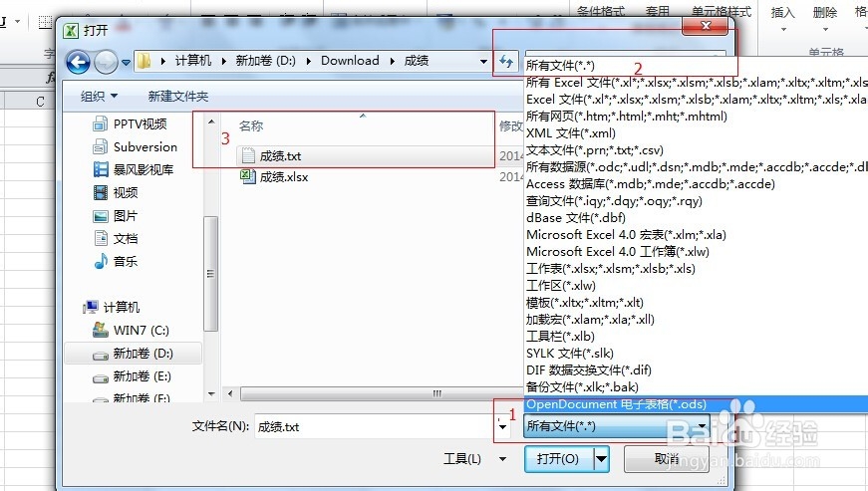Choose 文本文件(*.prn;*.txt;*.csv) file type
Image resolution: width=868 pixels, height=491 pixels.
(x=696, y=150)
